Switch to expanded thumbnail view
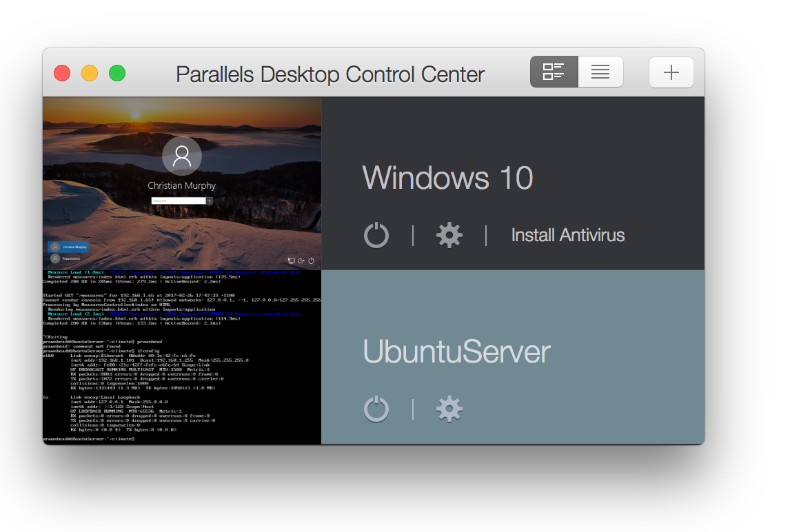The width and height of the screenshot is (790, 532). (x=554, y=72)
